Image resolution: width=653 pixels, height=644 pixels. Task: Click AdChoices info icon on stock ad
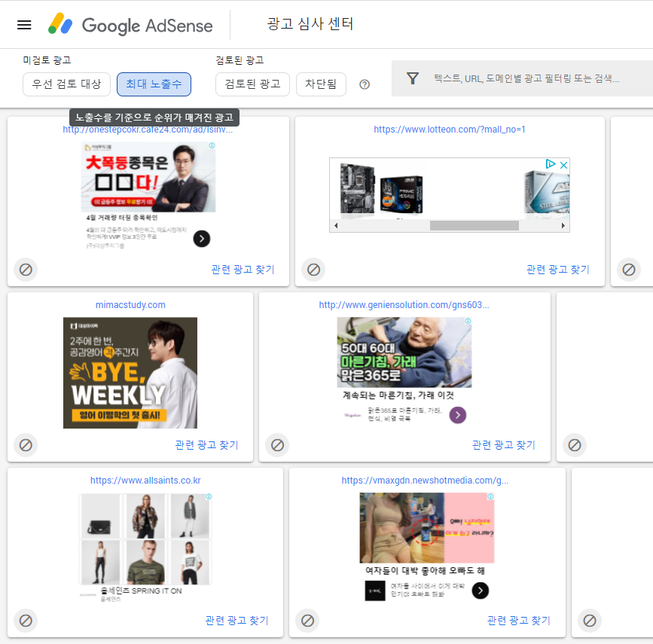[212, 145]
